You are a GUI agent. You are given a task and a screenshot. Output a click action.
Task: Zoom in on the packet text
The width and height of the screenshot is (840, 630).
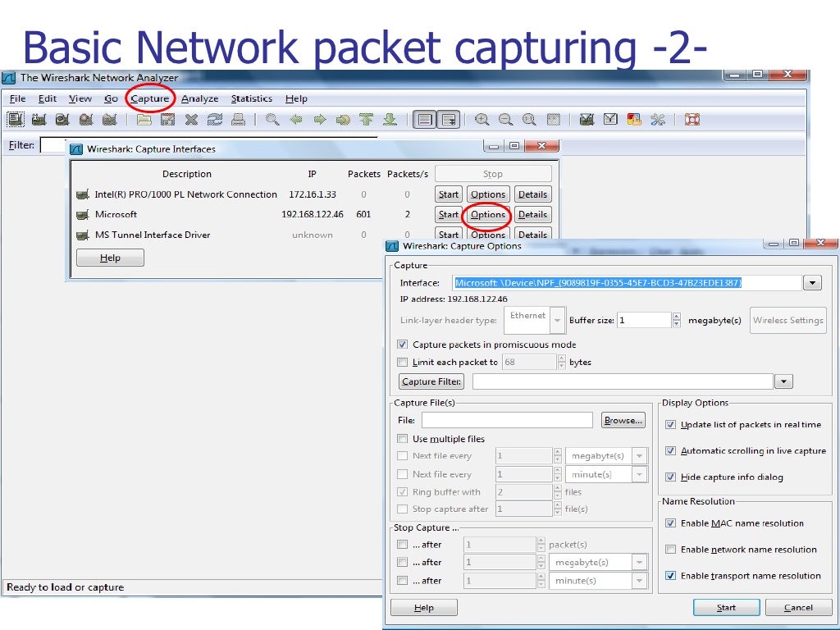pyautogui.click(x=482, y=119)
